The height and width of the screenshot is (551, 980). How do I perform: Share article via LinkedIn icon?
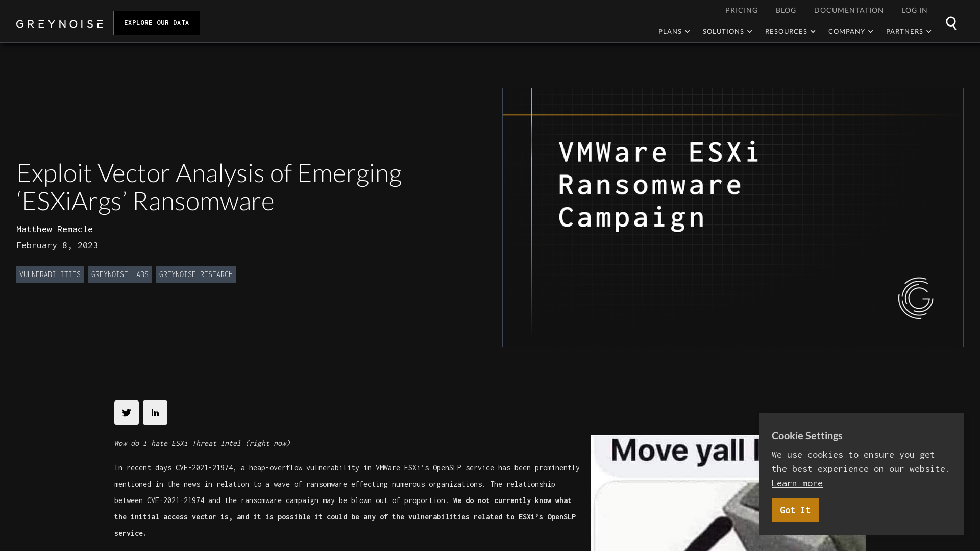tap(155, 412)
